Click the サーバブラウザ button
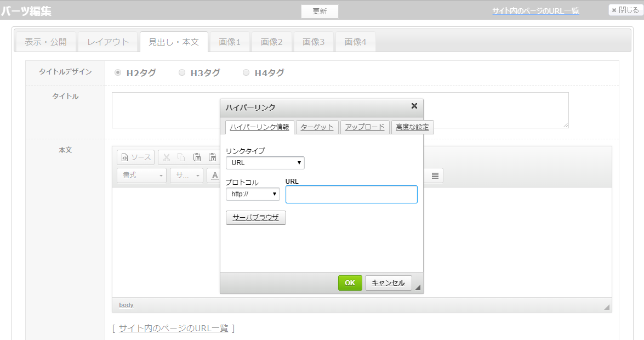This screenshot has width=644, height=340. (x=255, y=218)
